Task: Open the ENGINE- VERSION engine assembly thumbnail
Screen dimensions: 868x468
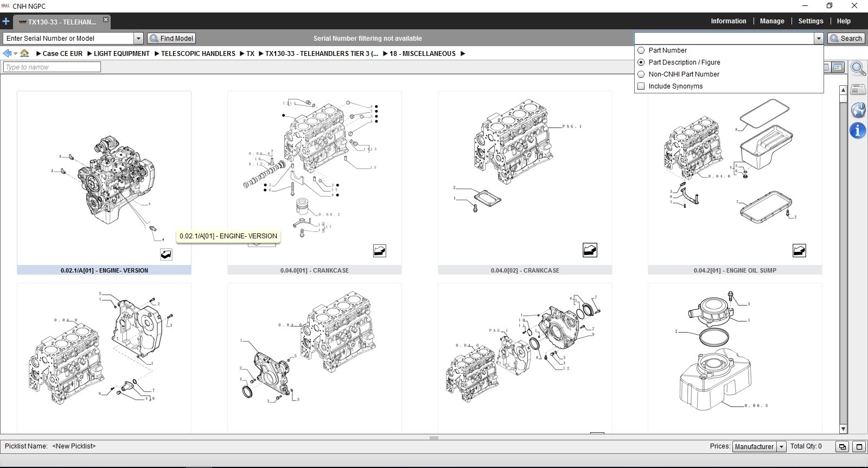Action: click(104, 178)
